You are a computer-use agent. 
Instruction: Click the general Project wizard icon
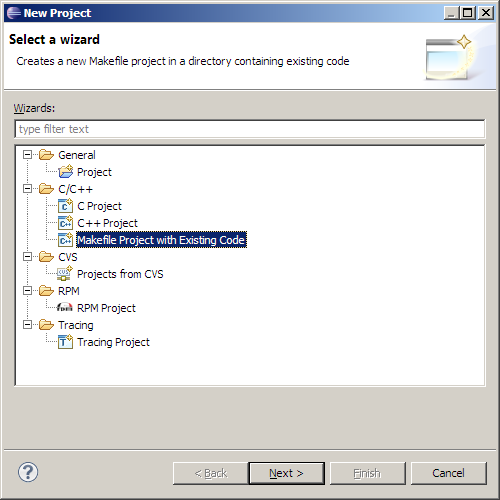65,172
